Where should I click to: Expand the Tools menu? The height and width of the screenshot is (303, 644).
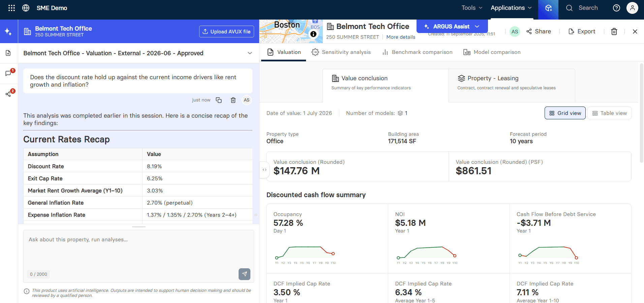coord(472,8)
